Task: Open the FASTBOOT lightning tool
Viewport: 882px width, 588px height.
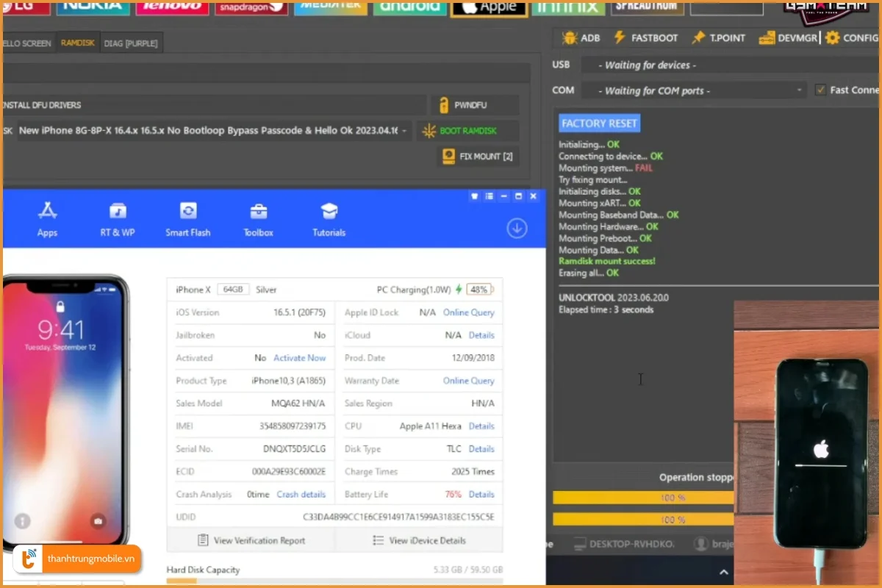Action: [x=645, y=38]
